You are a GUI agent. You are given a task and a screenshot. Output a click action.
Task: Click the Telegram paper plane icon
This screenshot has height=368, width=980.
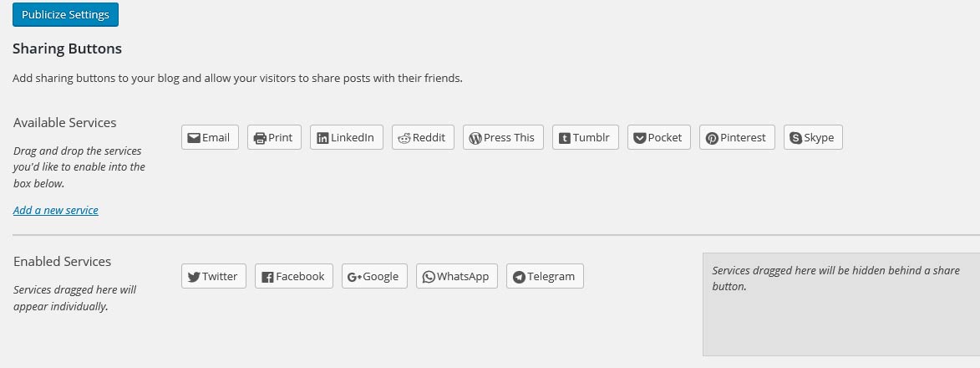pyautogui.click(x=519, y=277)
